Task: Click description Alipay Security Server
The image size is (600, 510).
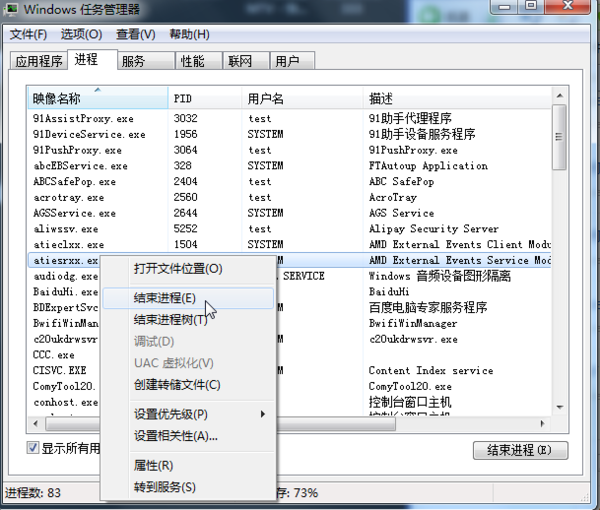Action: click(434, 229)
